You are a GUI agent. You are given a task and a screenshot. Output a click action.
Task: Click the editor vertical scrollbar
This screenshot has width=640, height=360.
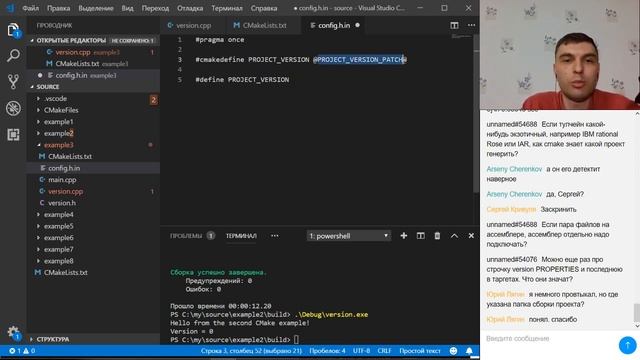pyautogui.click(x=476, y=114)
